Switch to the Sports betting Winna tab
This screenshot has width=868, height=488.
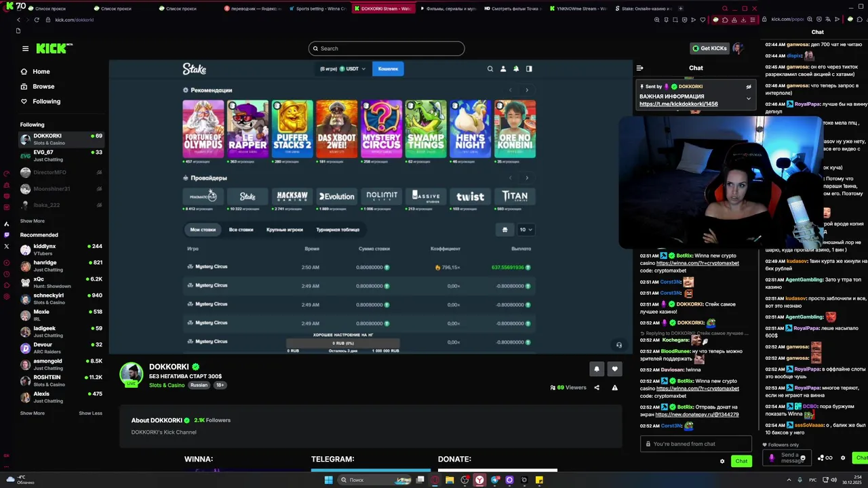[x=317, y=9]
